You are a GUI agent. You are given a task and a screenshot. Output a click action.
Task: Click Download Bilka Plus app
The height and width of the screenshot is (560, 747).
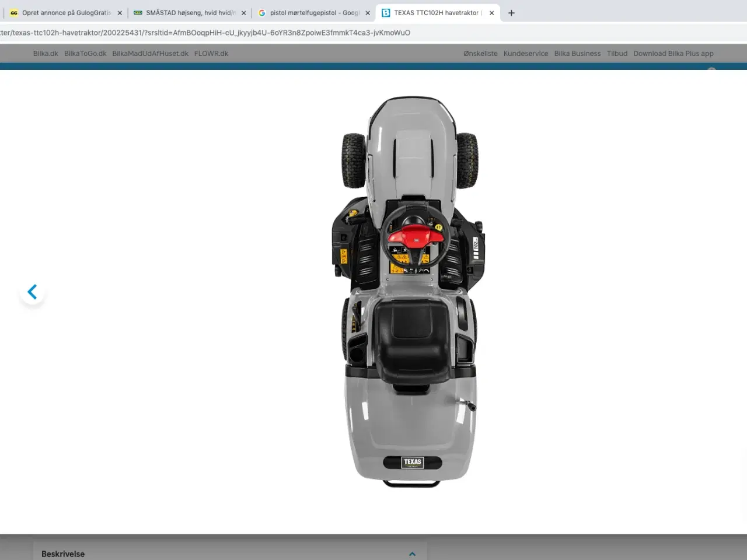pos(673,54)
